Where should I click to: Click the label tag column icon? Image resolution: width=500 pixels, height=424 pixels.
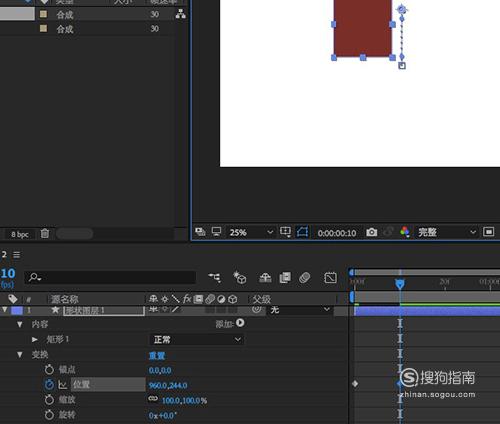pyautogui.click(x=13, y=299)
